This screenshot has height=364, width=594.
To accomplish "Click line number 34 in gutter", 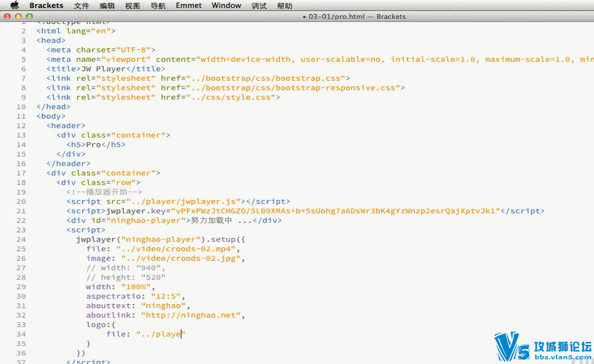I will coord(21,334).
